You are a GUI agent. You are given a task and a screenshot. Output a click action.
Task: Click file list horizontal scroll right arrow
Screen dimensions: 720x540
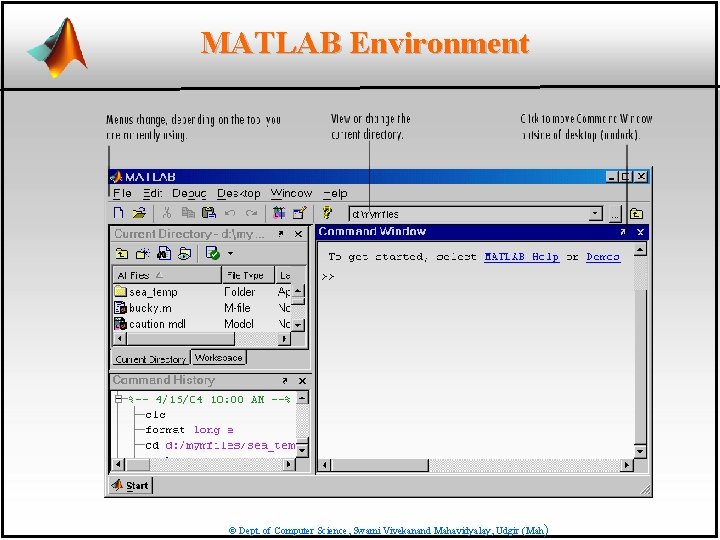tap(285, 339)
